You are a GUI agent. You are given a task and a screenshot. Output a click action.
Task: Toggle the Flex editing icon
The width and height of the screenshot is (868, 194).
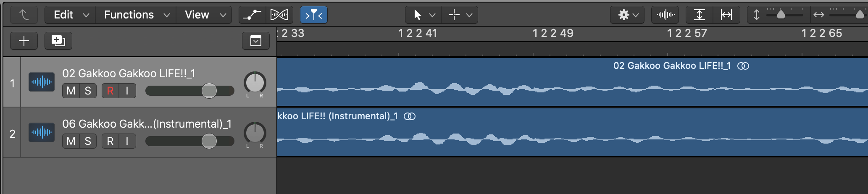coord(279,15)
